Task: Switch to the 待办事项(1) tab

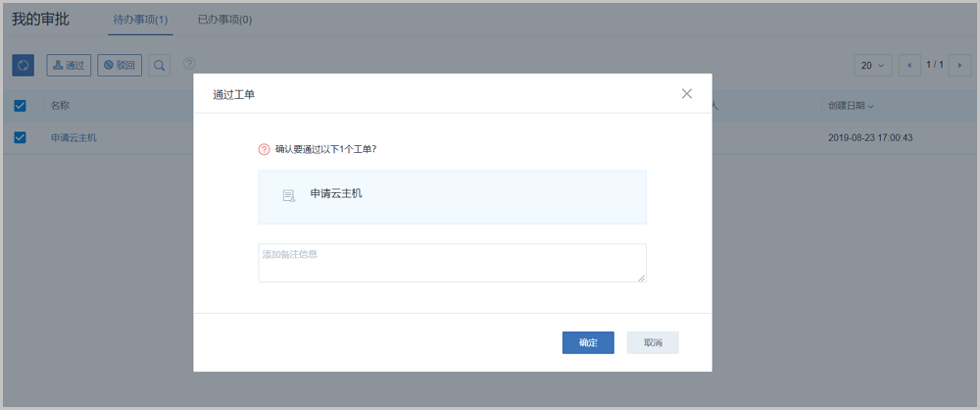Action: point(140,20)
